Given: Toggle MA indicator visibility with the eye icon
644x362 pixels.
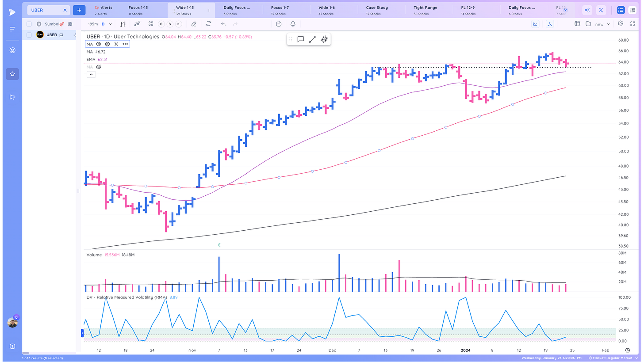Looking at the screenshot, I should pos(98,44).
